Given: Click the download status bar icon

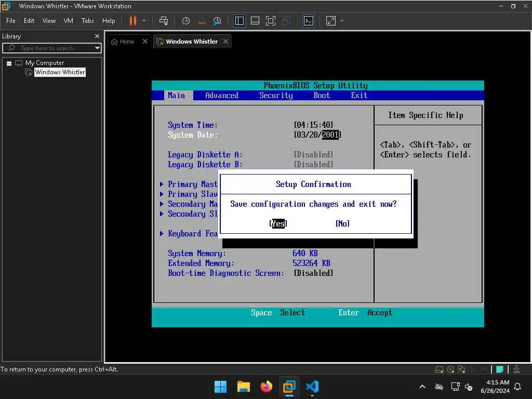Looking at the screenshot, I should [x=516, y=369].
